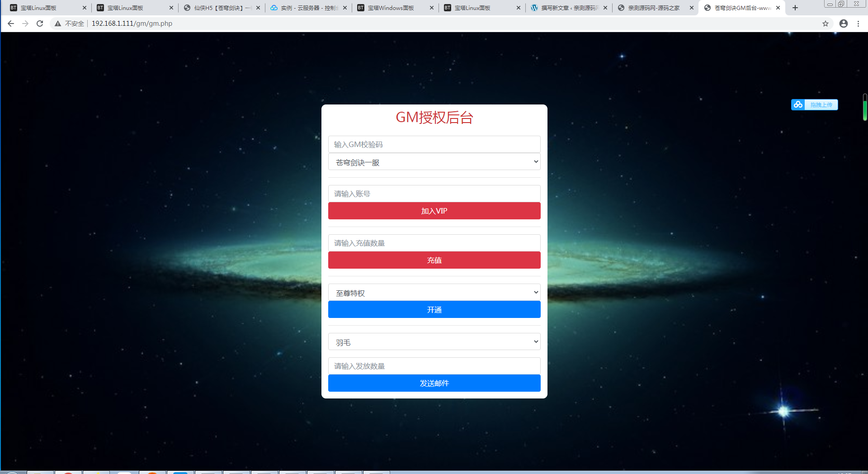Focus the 请输入发放数量 field
Viewport: 868px width, 474px height.
(x=434, y=366)
